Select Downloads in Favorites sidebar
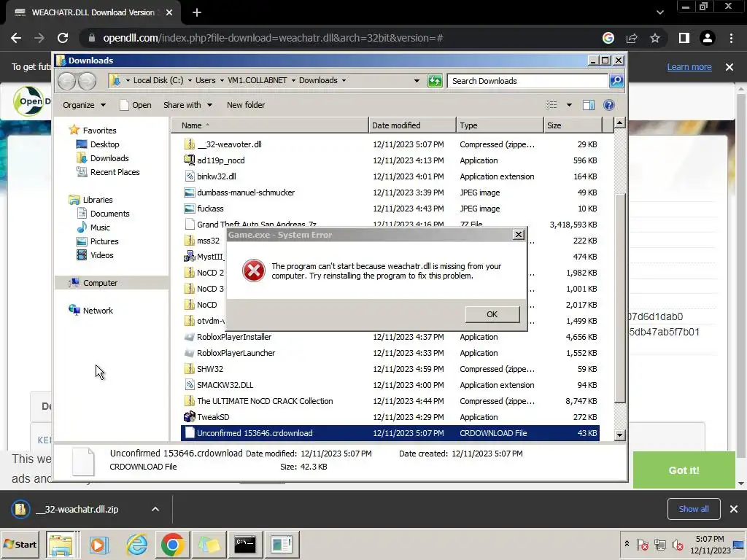The width and height of the screenshot is (747, 560). [102, 158]
